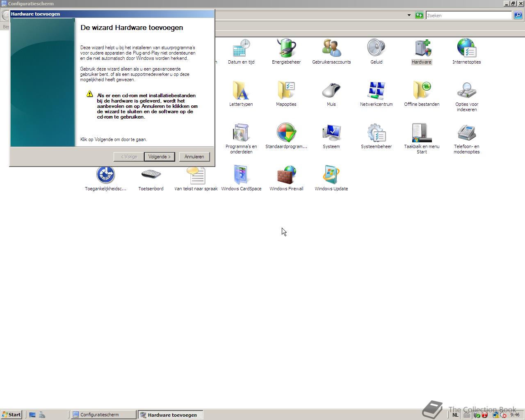Click the search magnifier button
The height and width of the screenshot is (420, 525).
coord(518,15)
